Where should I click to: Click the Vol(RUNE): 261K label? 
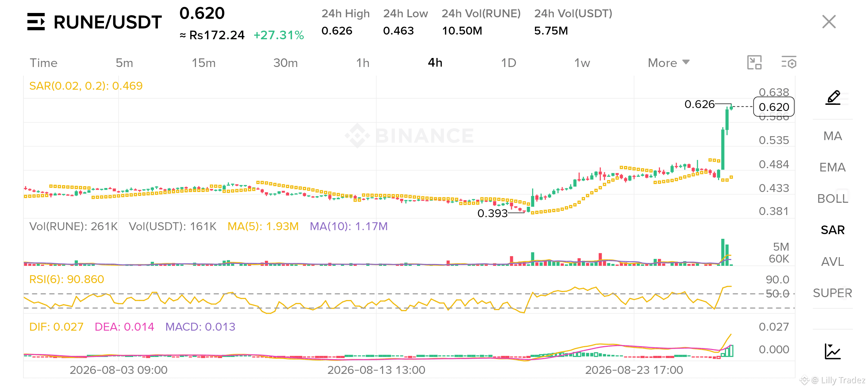click(x=74, y=226)
